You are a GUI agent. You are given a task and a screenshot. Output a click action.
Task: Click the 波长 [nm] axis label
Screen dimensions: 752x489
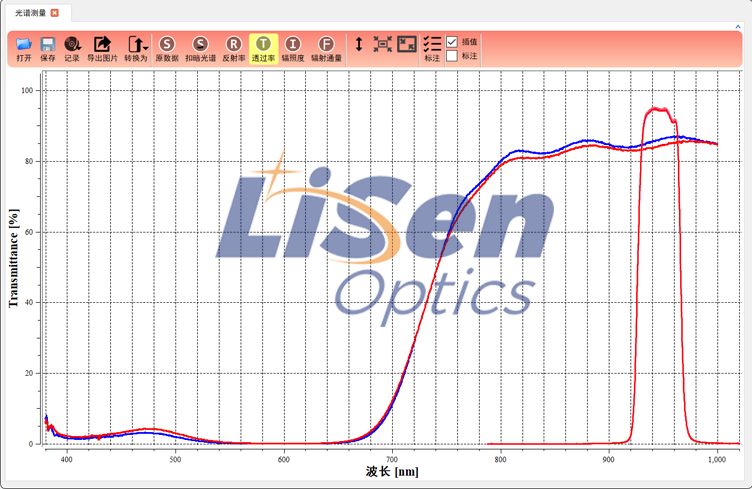tap(392, 472)
